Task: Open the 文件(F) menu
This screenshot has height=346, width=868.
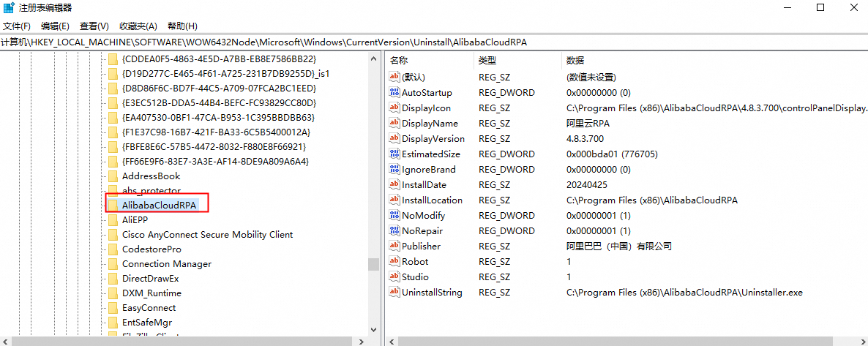Action: [x=17, y=26]
